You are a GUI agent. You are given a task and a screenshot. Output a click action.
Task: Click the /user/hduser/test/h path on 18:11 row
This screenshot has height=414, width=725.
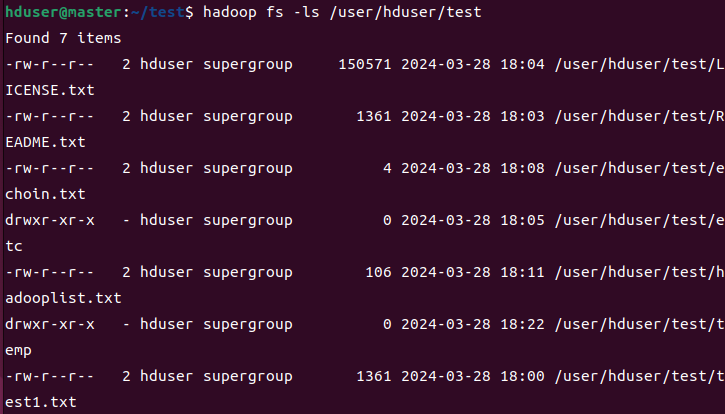[639, 272]
